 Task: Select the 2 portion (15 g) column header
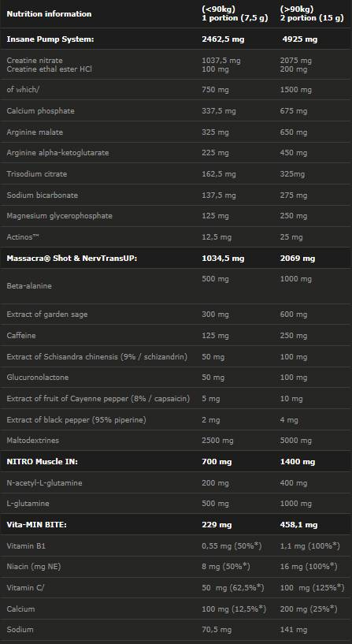point(312,18)
